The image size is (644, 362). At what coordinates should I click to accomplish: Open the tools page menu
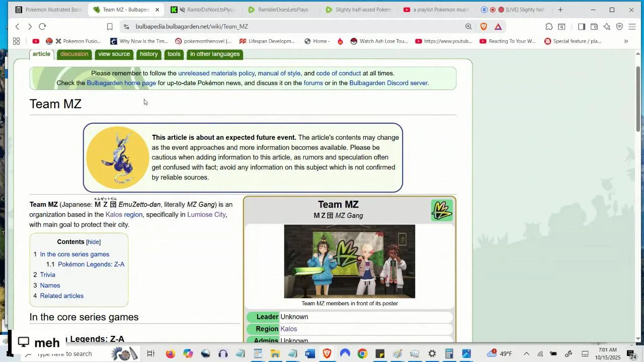(x=174, y=54)
